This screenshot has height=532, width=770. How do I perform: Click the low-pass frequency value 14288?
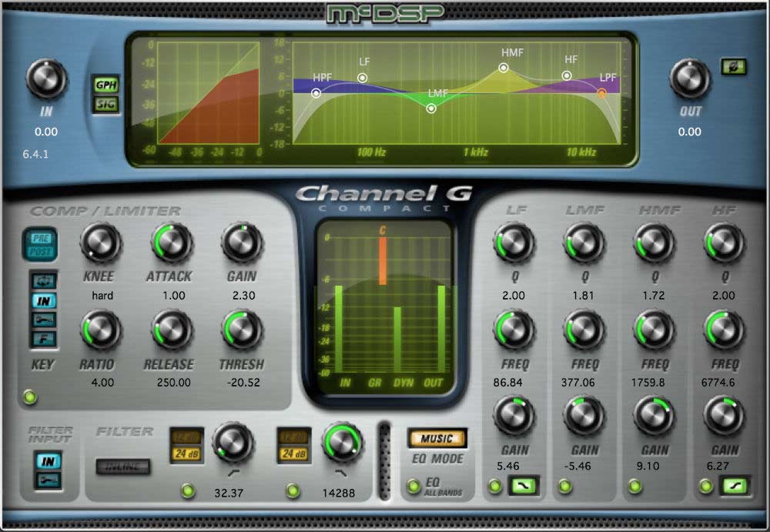pos(339,493)
